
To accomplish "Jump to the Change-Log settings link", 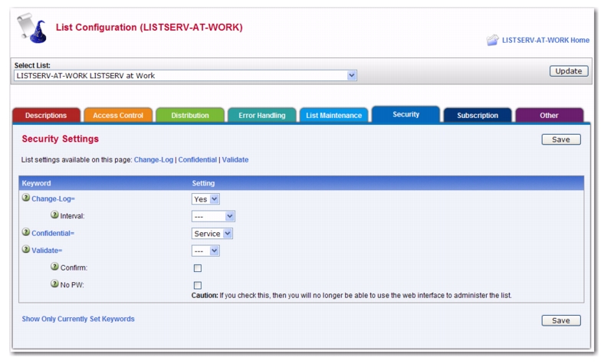I will pyautogui.click(x=153, y=159).
